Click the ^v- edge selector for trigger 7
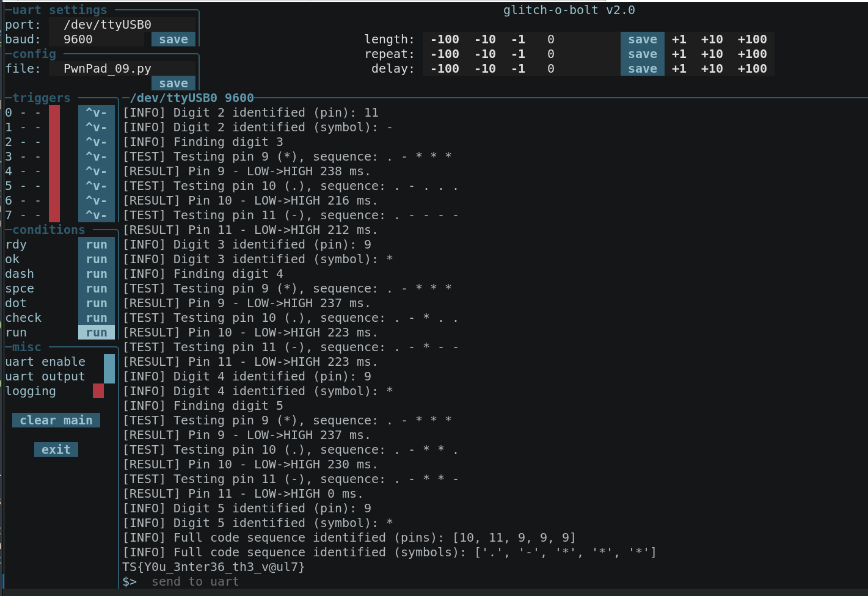The image size is (868, 596). (96, 215)
